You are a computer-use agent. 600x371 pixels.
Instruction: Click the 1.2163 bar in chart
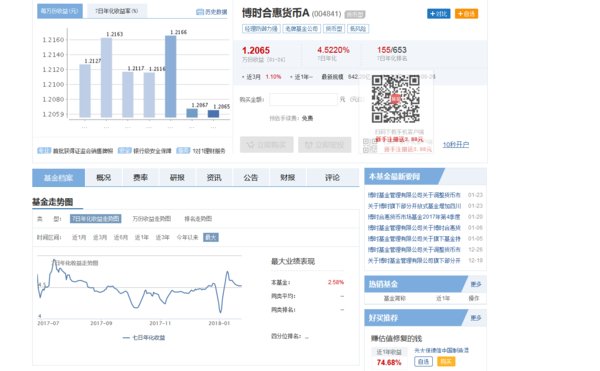106,78
